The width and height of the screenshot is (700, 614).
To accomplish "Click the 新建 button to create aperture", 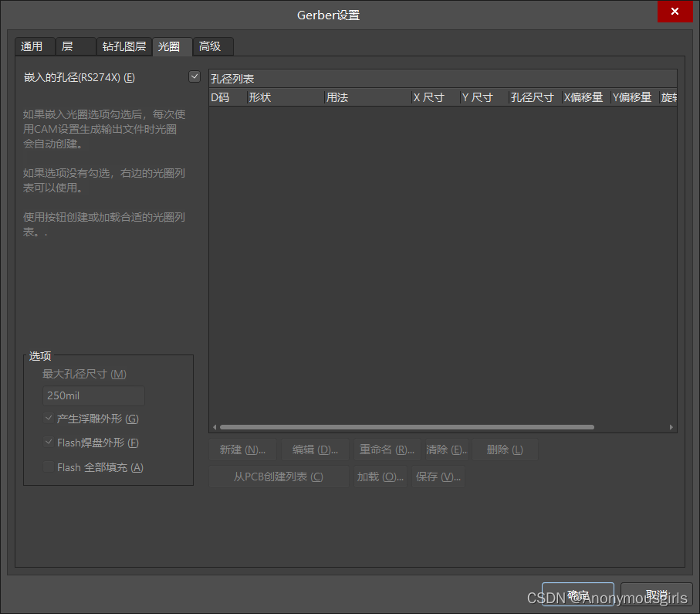I will tap(242, 449).
